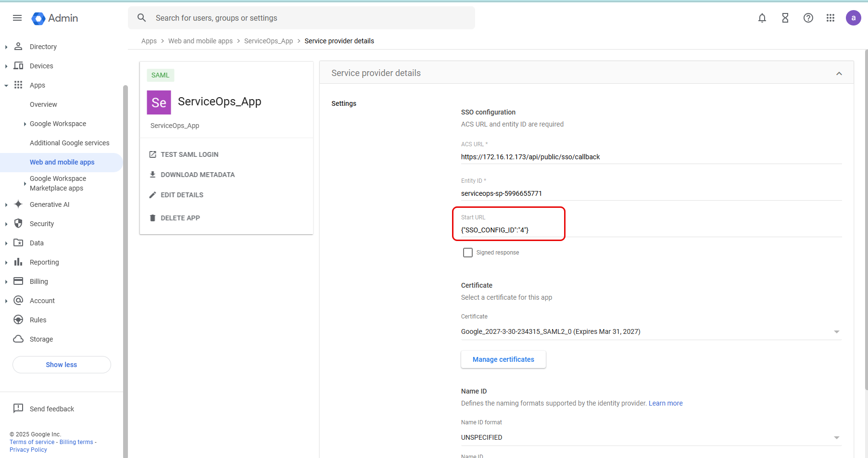
Task: Open the Google apps grid launcher
Action: tap(830, 18)
